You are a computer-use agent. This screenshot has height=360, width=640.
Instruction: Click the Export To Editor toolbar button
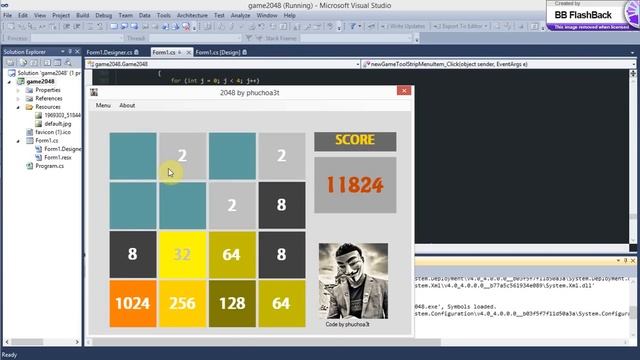point(460,26)
